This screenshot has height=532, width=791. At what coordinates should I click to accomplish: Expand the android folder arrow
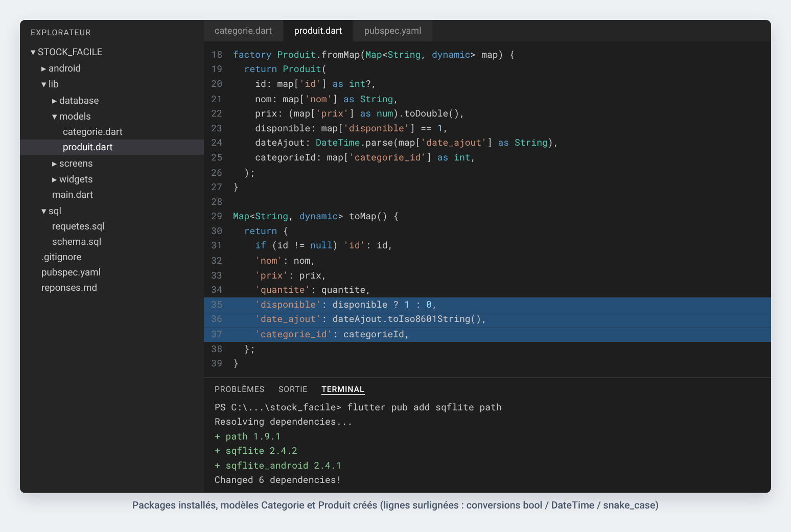(x=44, y=68)
